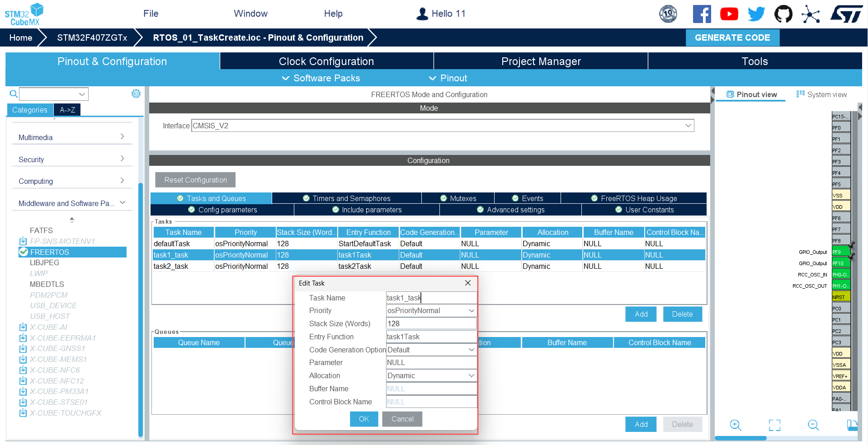The width and height of the screenshot is (868, 445).
Task: Click the Task Name input field
Action: [431, 298]
